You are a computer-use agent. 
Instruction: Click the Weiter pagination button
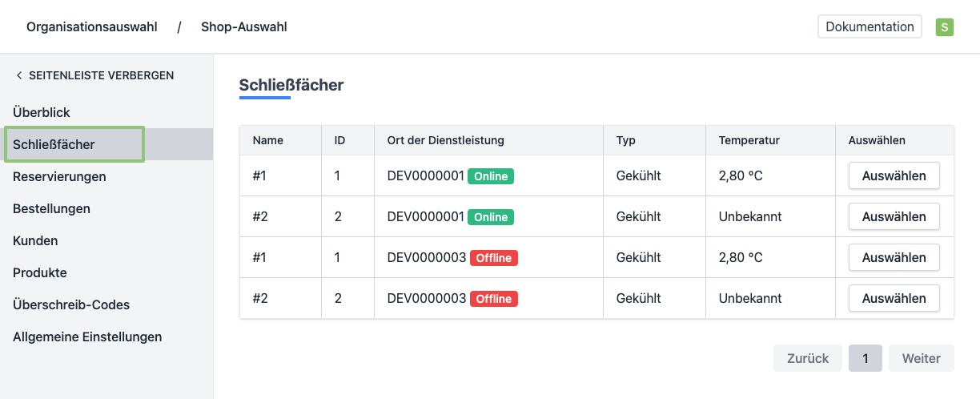pyautogui.click(x=921, y=358)
